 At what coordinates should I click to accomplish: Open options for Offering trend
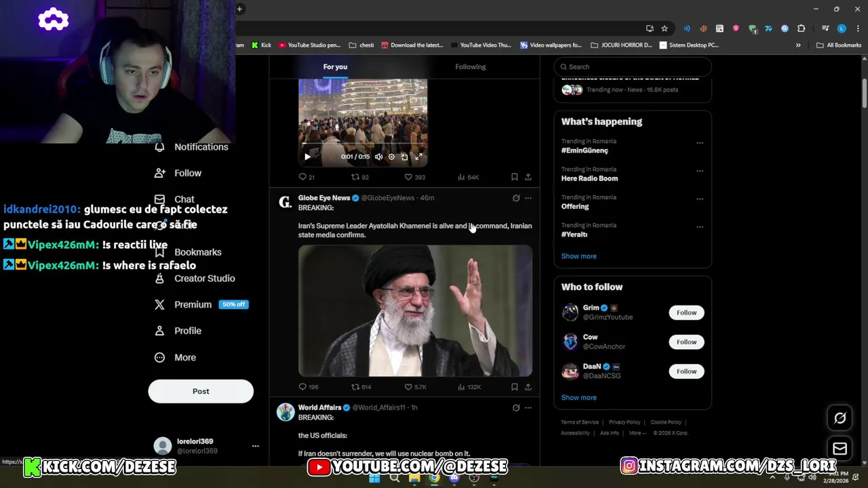pyautogui.click(x=700, y=199)
